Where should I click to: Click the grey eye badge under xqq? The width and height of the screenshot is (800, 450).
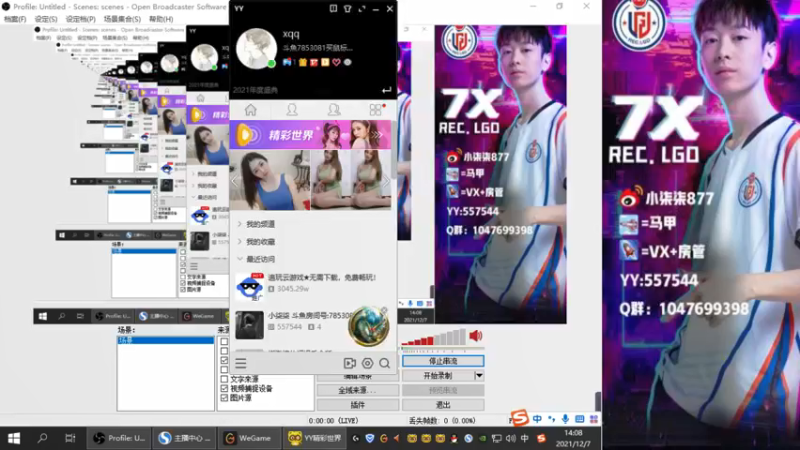coord(347,62)
